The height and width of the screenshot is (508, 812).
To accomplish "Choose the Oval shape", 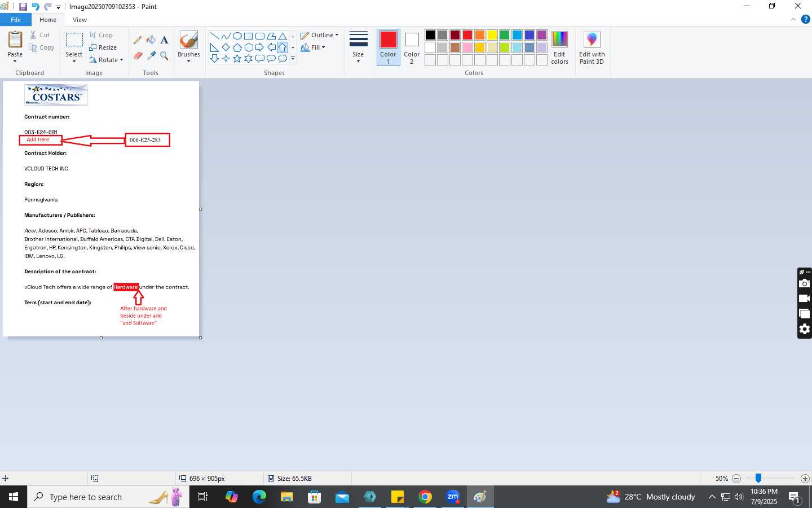I will (x=237, y=36).
